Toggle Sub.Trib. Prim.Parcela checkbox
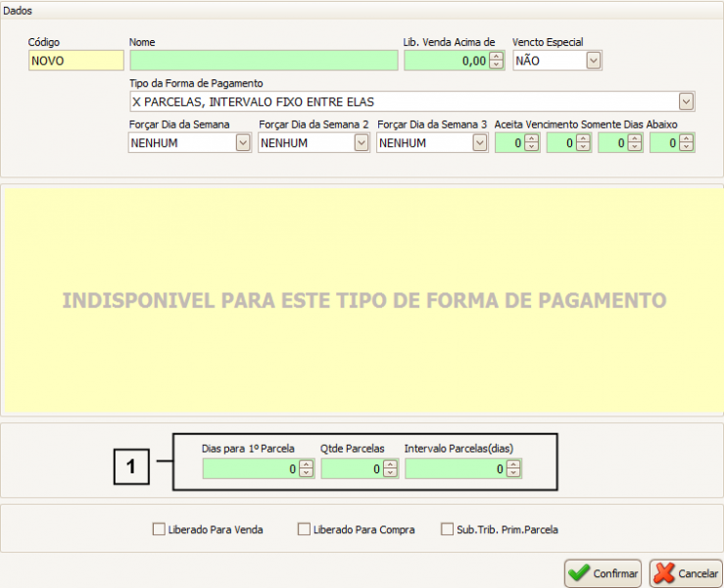The image size is (724, 588). (448, 529)
